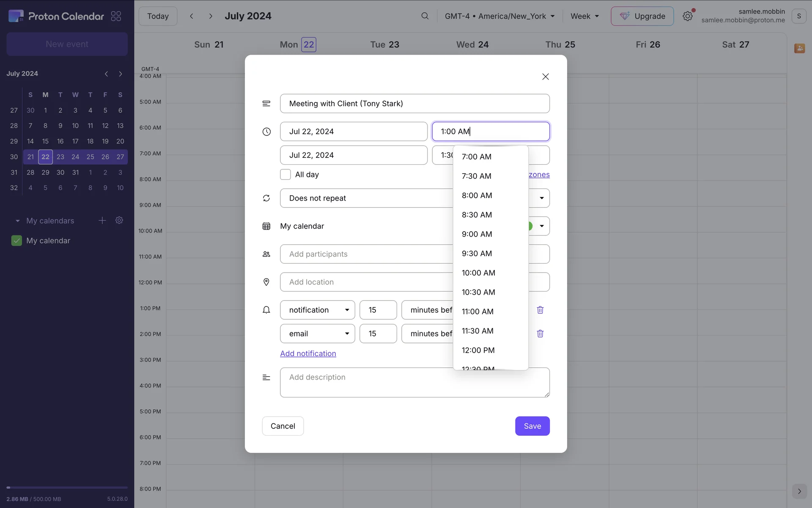Enable the All day checkbox
Screen dimensions: 812x508
tap(285, 174)
